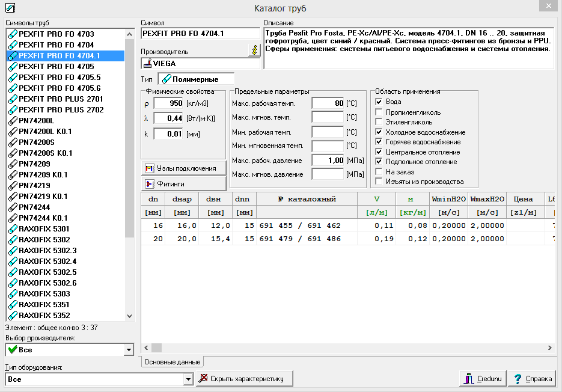Viewport: 562px width, 392px height.
Task: Click the Фитинги button
Action: 184,183
